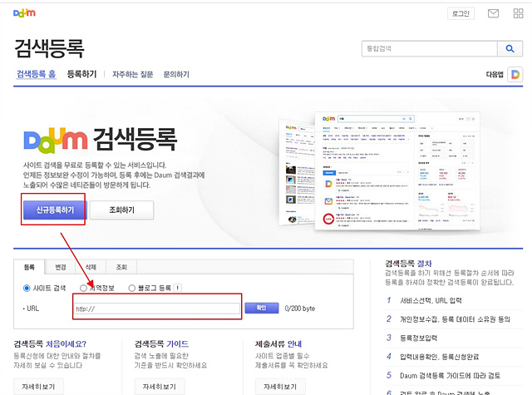The height and width of the screenshot is (395, 532).
Task: Open the Daum app D icon
Action: coord(515,74)
